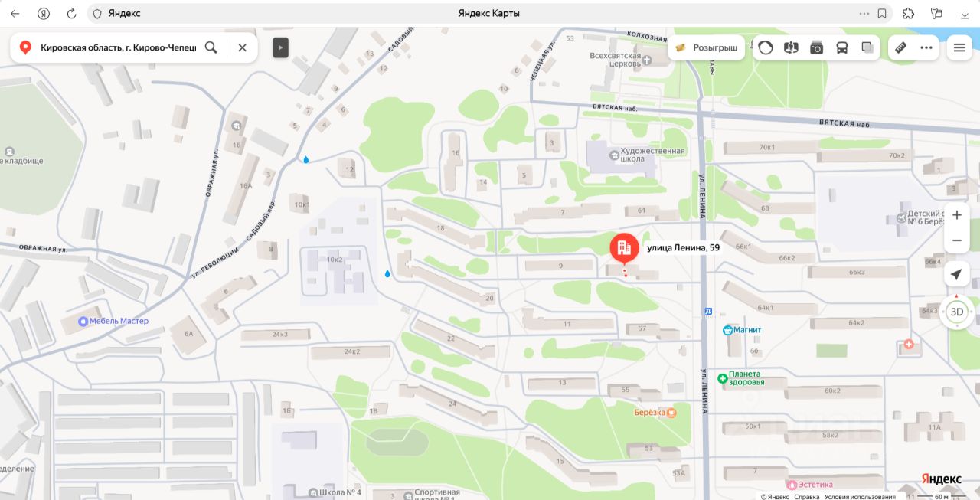Viewport: 980px width, 500px height.
Task: Select the улица Ленина, 59 map pin
Action: pos(624,249)
